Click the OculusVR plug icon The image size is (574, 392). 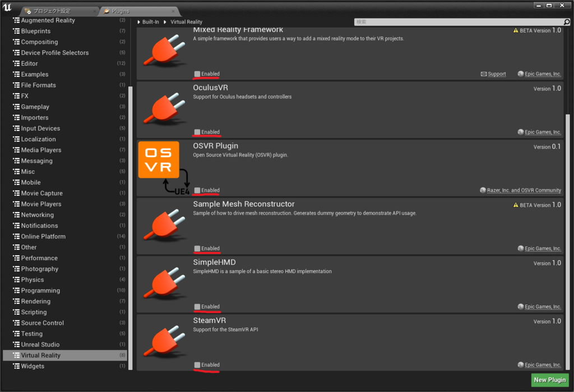165,109
